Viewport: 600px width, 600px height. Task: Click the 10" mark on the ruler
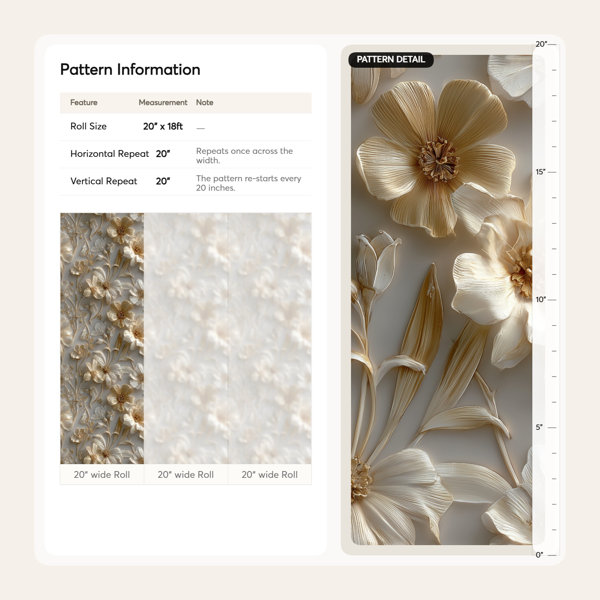541,300
